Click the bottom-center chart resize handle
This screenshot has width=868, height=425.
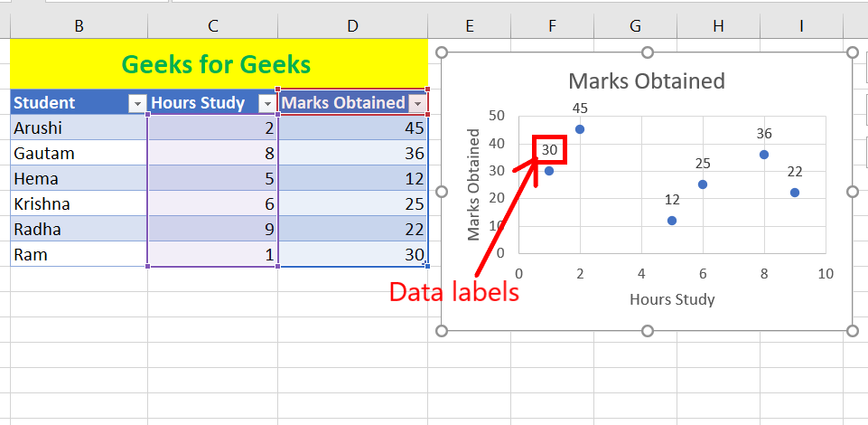click(647, 331)
